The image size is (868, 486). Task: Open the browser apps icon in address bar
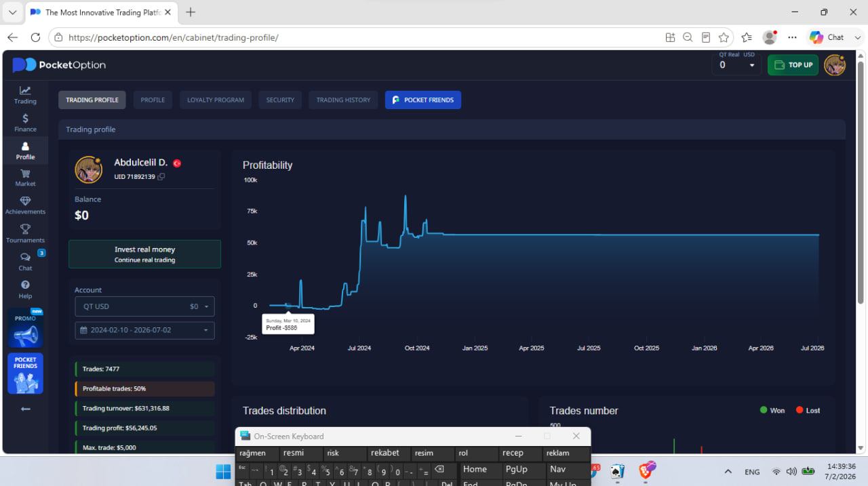tap(670, 37)
